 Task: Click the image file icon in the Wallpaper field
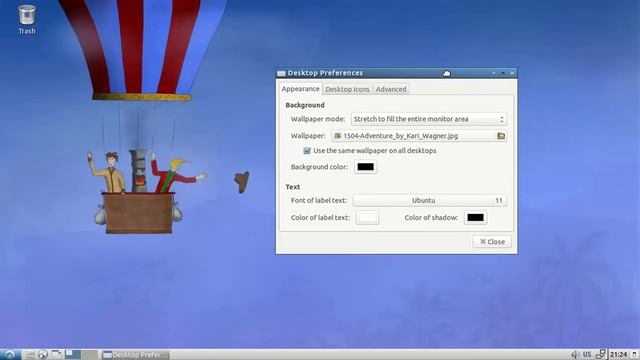[x=338, y=136]
